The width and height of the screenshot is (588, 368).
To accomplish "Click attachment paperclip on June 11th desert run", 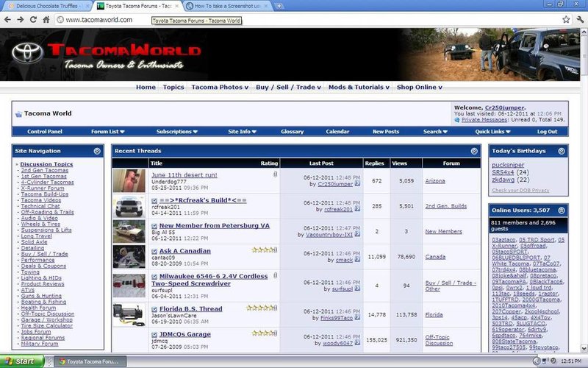I will point(275,174).
